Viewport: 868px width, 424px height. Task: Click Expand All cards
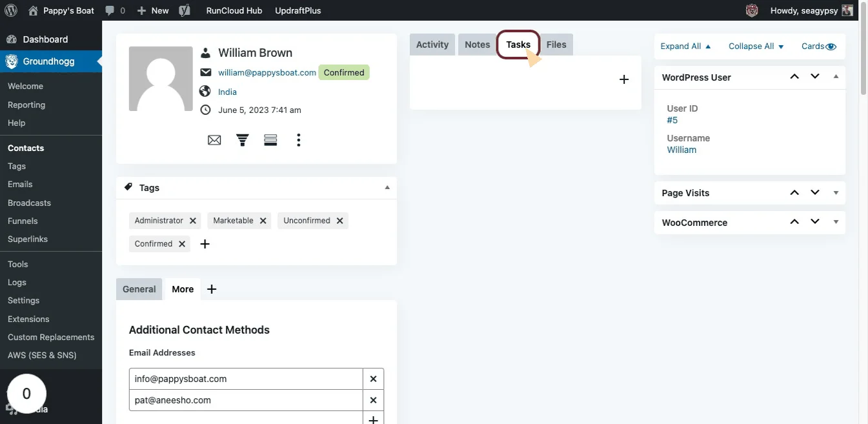tap(685, 46)
